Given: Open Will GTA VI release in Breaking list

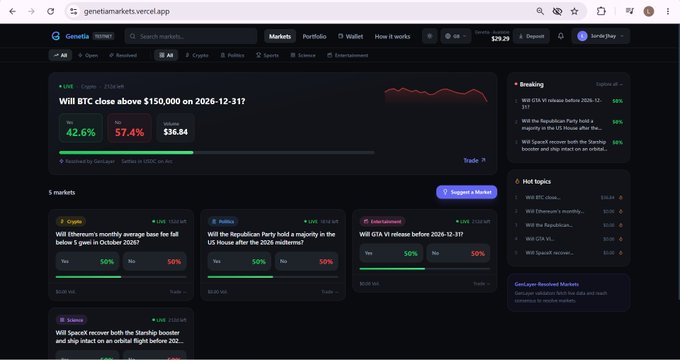Looking at the screenshot, I should [562, 103].
